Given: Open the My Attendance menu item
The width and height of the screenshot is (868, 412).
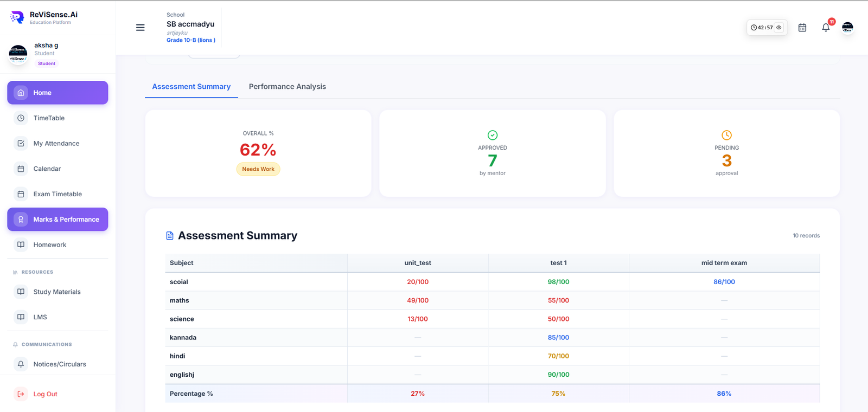Looking at the screenshot, I should (x=58, y=144).
